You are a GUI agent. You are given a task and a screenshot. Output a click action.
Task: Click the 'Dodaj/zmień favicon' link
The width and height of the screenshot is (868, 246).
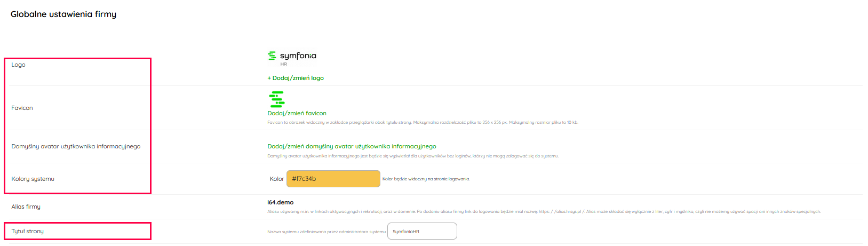297,113
